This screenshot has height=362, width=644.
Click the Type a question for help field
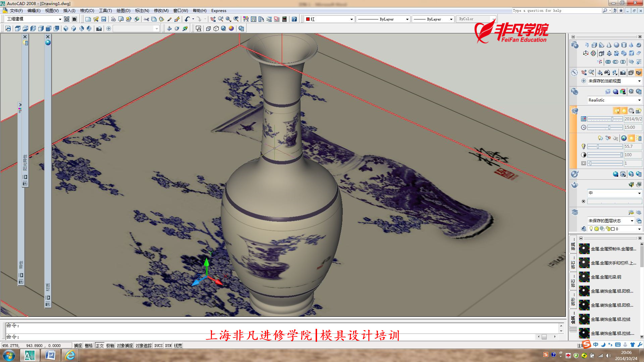tap(556, 11)
